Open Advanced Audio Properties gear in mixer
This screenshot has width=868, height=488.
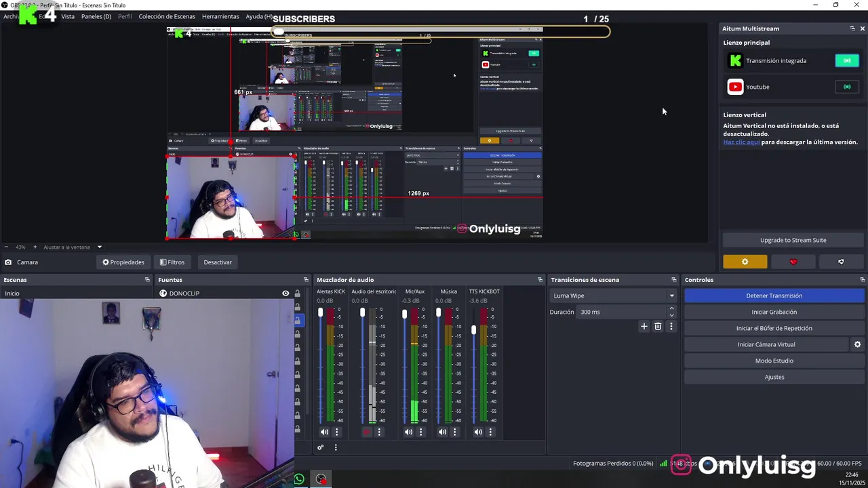(320, 447)
